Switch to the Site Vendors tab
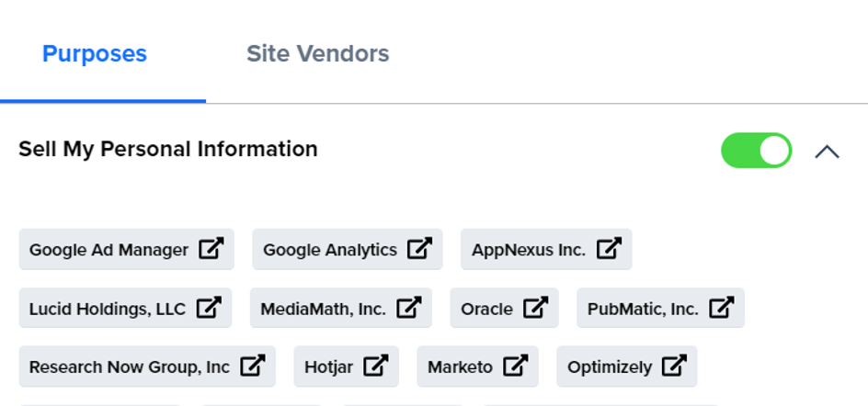The width and height of the screenshot is (868, 406). pos(317,53)
